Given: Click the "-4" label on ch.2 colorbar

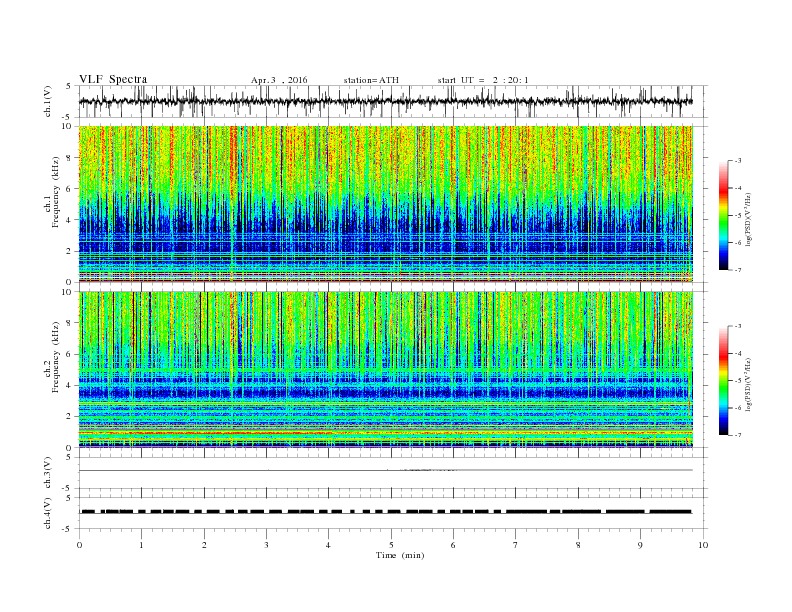Looking at the screenshot, I should tap(738, 353).
